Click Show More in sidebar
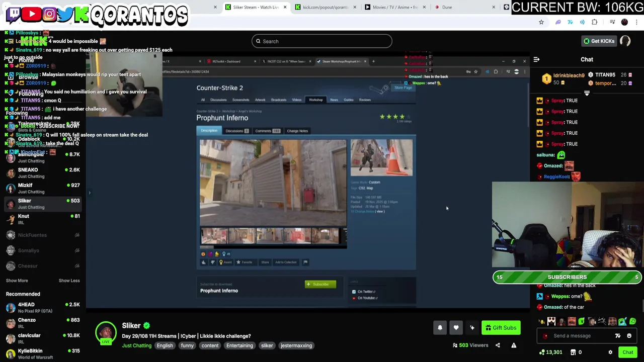Viewport: 644px width, 362px height. click(17, 281)
